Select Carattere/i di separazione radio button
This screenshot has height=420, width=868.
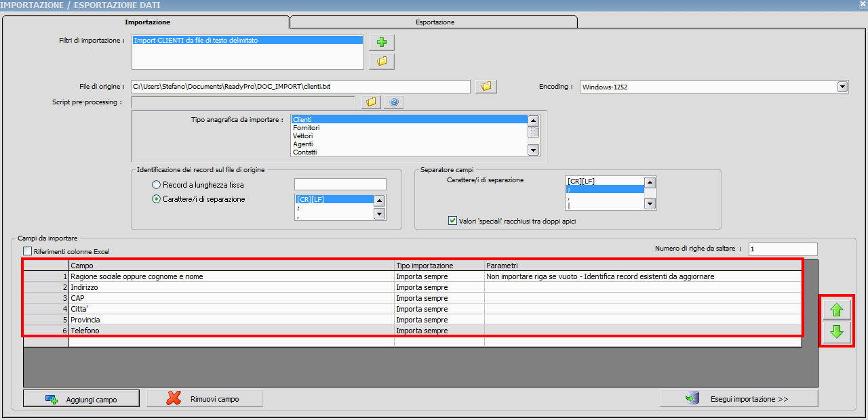[157, 199]
